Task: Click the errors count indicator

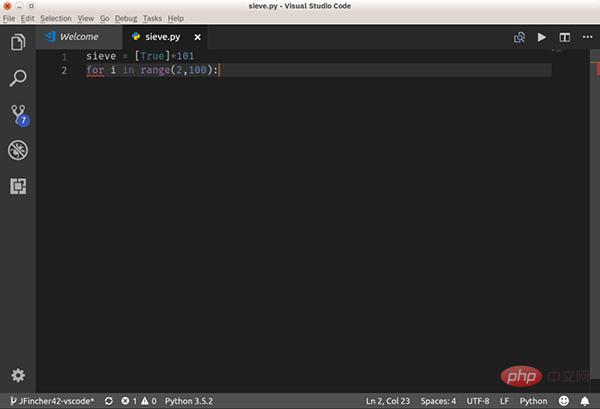Action: pyautogui.click(x=129, y=401)
